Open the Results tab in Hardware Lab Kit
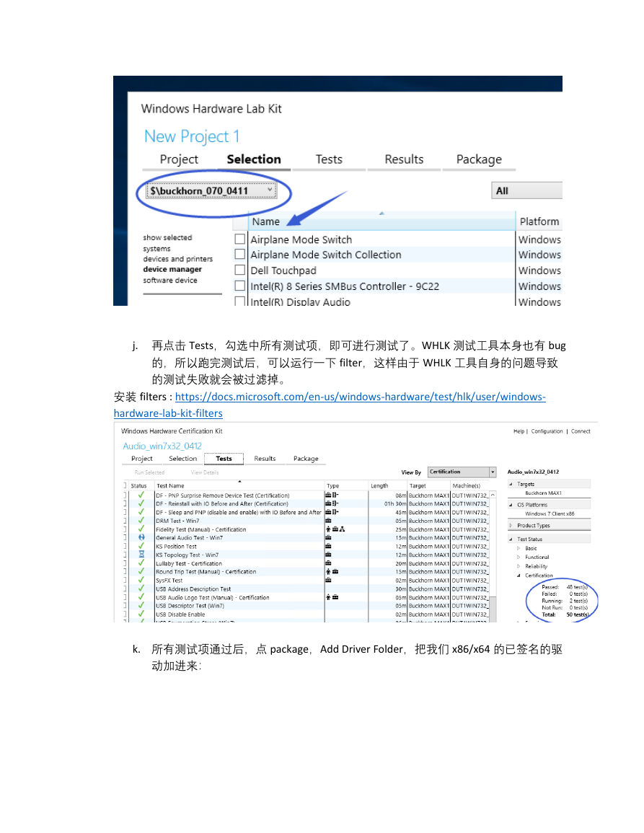Screen dimensions: 644x833 (404, 159)
